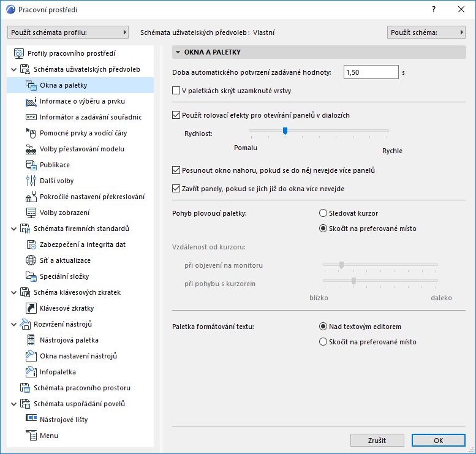The image size is (476, 454).
Task: Click the Rozvržení nástrojů hammer icon
Action: point(25,324)
